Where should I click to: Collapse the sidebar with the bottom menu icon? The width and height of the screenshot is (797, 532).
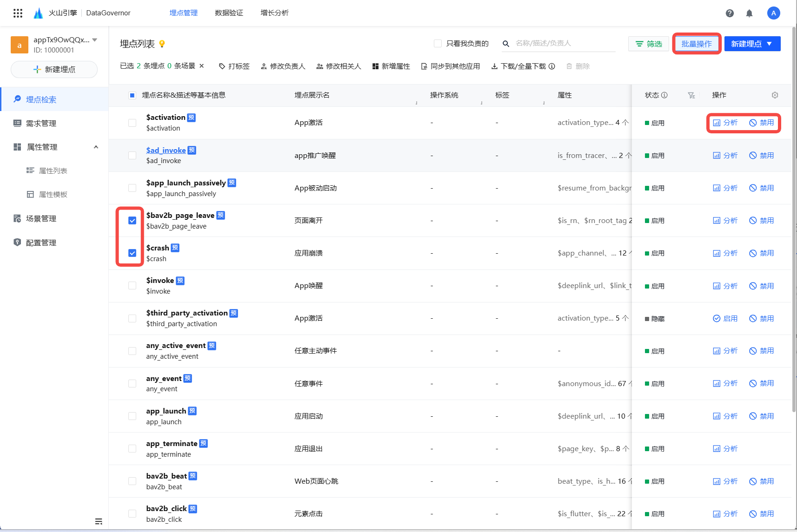(99, 521)
